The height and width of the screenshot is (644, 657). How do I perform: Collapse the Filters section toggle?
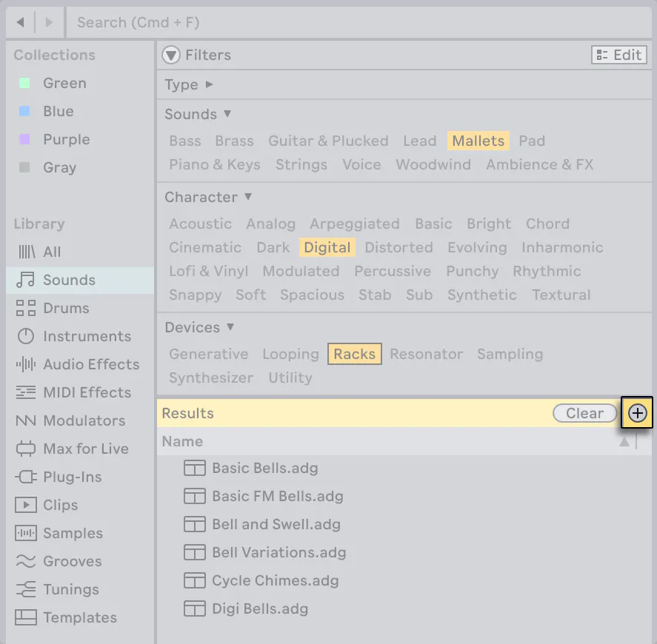[171, 55]
